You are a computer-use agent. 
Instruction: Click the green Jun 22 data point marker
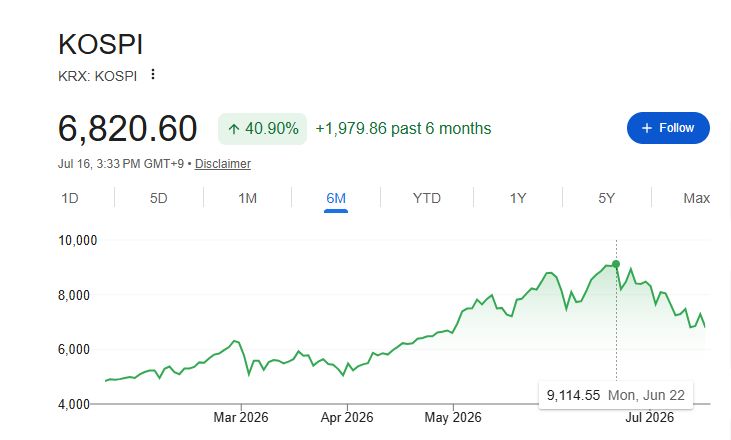coord(616,264)
